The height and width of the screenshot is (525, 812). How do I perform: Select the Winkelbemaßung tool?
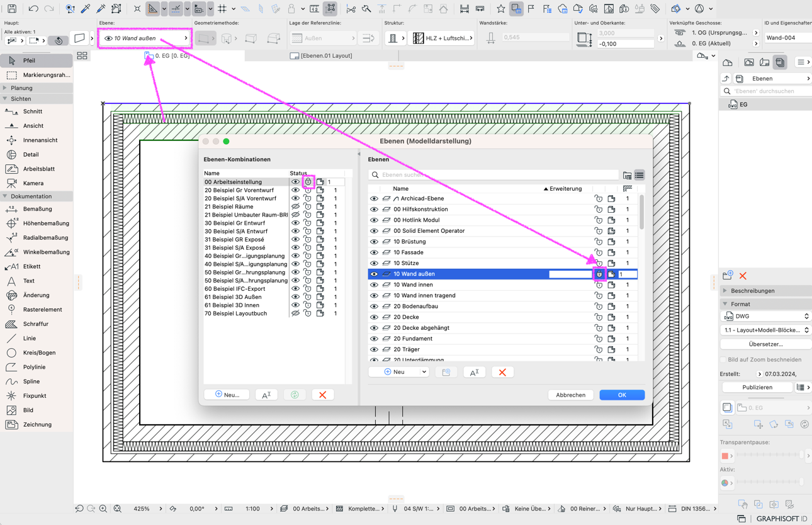tap(37, 252)
